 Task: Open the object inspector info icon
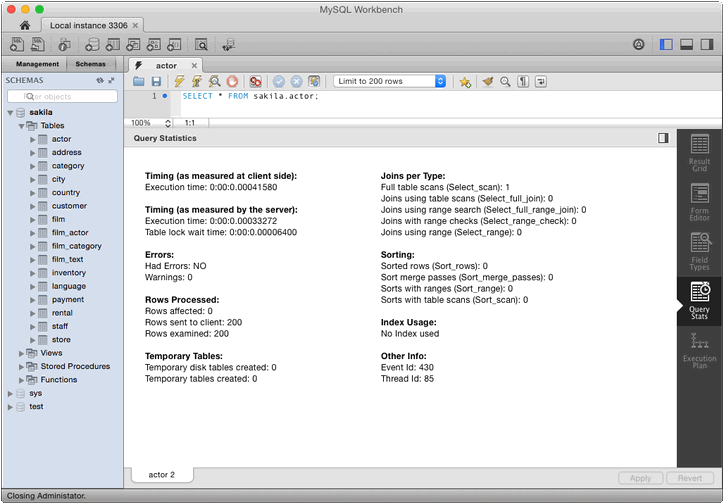[x=64, y=45]
